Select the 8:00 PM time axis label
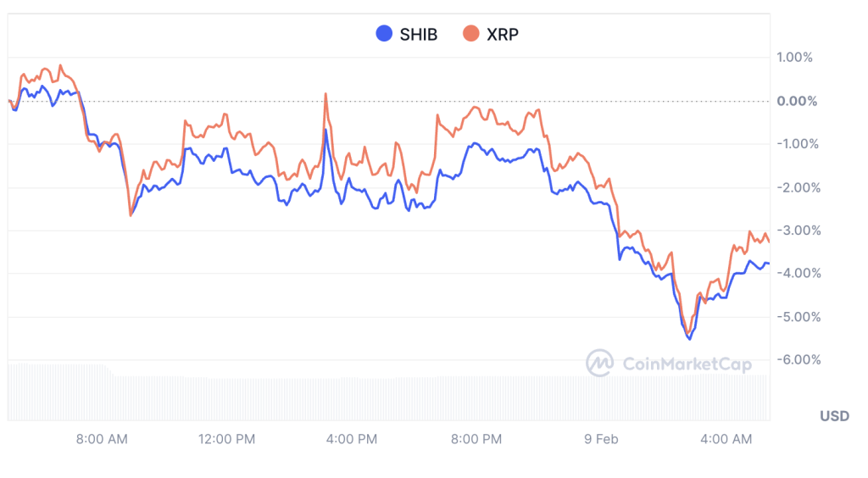The width and height of the screenshot is (868, 478). click(x=476, y=439)
